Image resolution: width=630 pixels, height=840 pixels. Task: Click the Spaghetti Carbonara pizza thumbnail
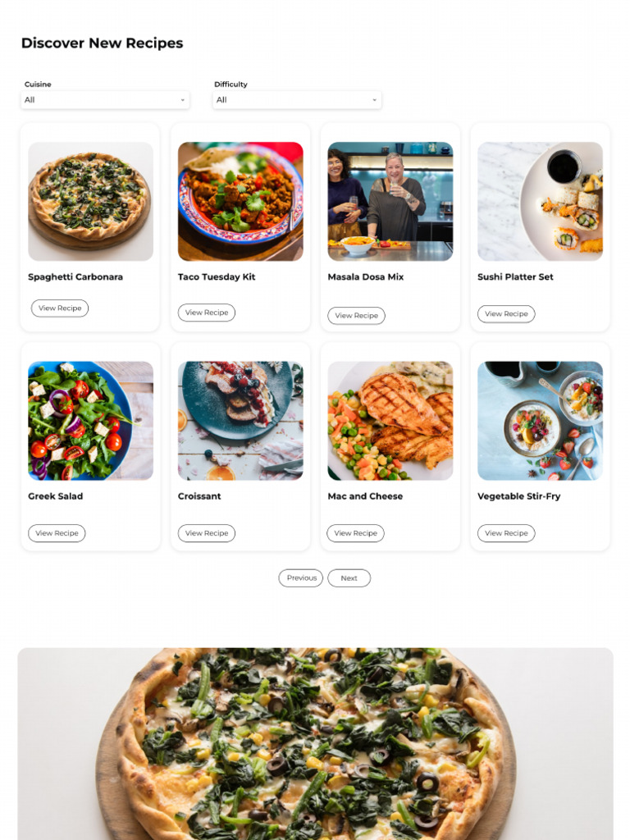point(90,202)
